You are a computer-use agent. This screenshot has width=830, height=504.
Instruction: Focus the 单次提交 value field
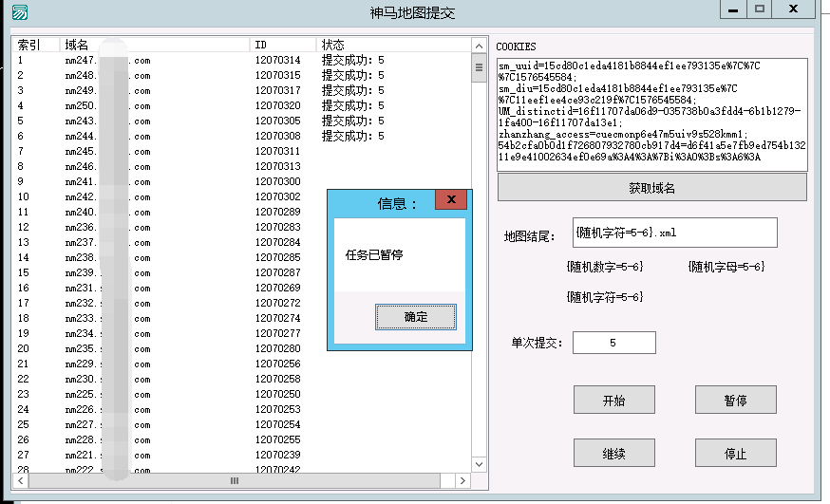pyautogui.click(x=614, y=343)
